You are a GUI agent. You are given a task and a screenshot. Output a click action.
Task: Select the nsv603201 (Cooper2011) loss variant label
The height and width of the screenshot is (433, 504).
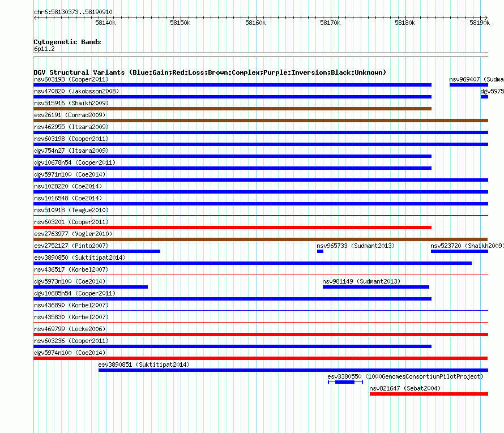point(71,222)
